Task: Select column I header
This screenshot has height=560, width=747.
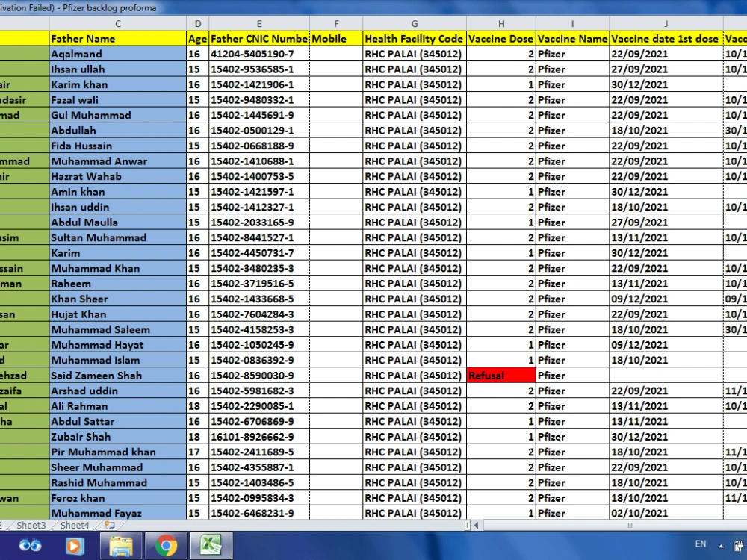Action: click(573, 23)
